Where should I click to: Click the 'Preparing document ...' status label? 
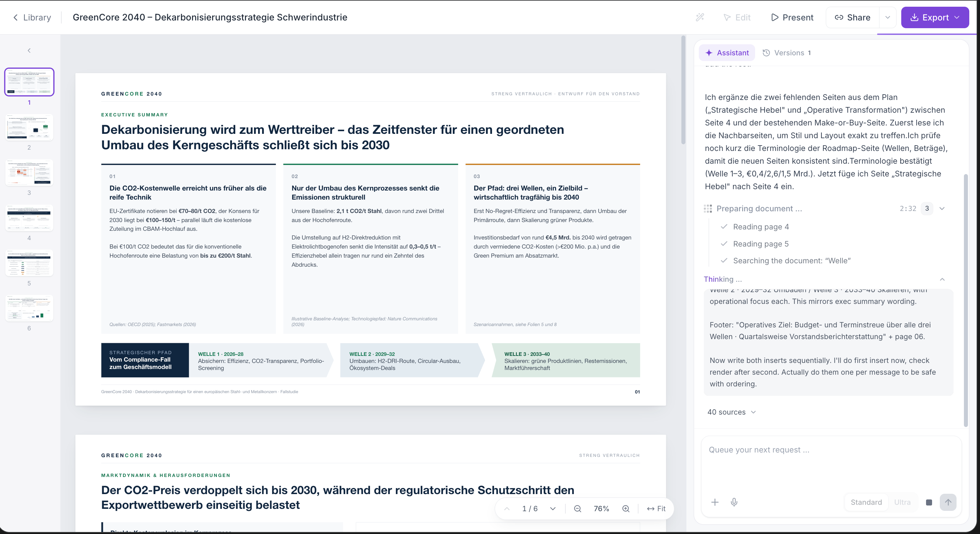(x=759, y=209)
